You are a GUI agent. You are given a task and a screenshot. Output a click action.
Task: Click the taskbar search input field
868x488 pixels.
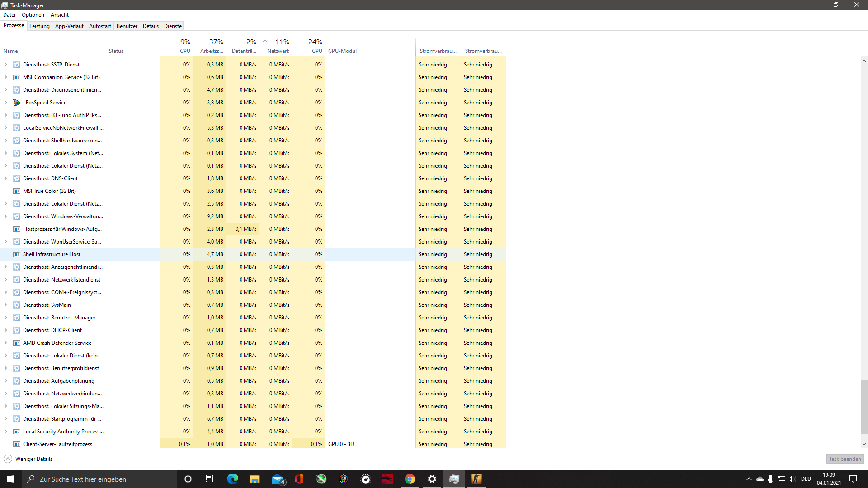point(99,479)
